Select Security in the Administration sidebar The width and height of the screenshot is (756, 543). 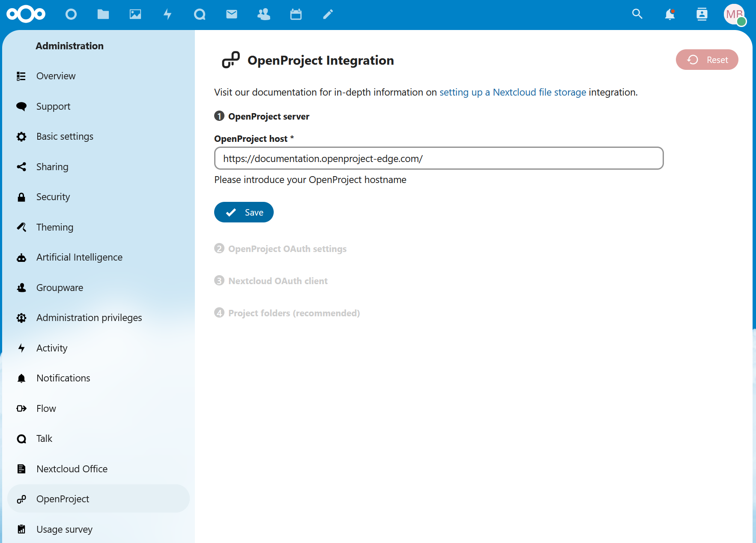click(x=53, y=197)
